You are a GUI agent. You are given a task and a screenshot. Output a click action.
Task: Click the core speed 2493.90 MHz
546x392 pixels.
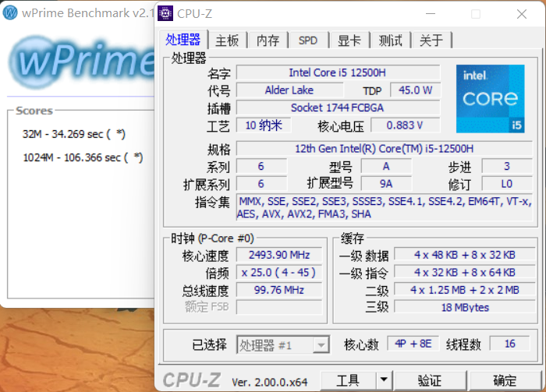(x=279, y=255)
